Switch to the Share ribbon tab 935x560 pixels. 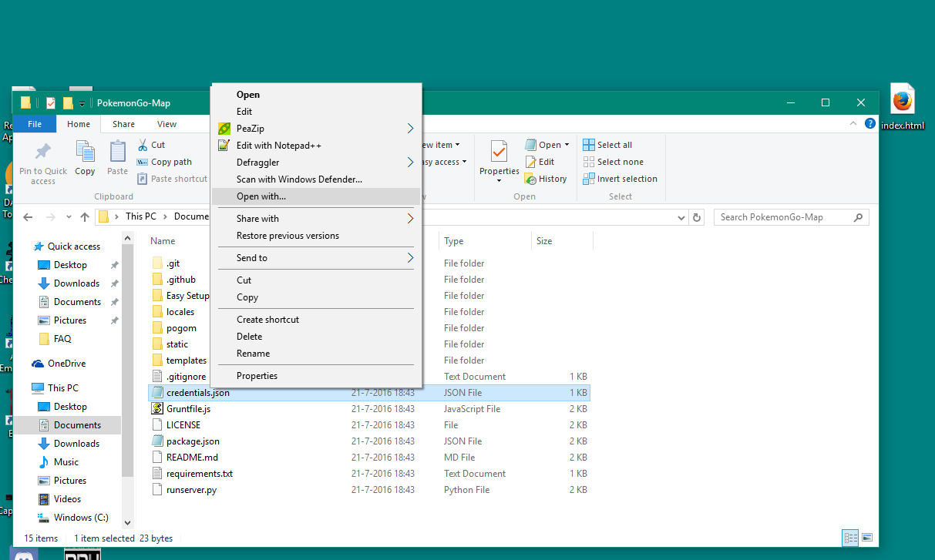click(x=123, y=124)
